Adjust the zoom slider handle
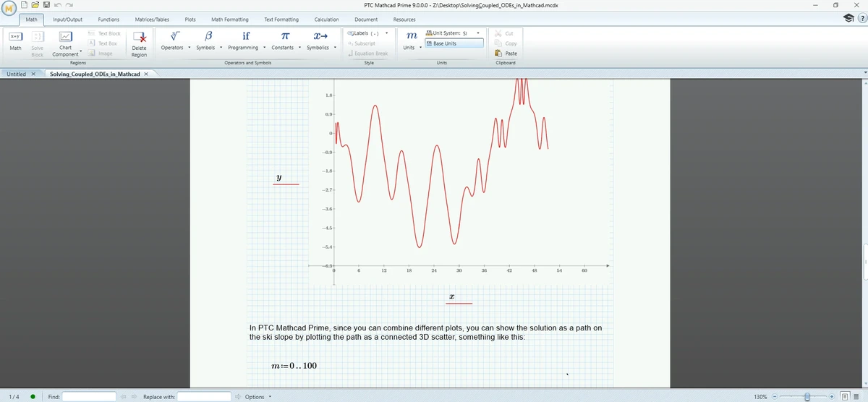This screenshot has height=402, width=868. [x=808, y=396]
